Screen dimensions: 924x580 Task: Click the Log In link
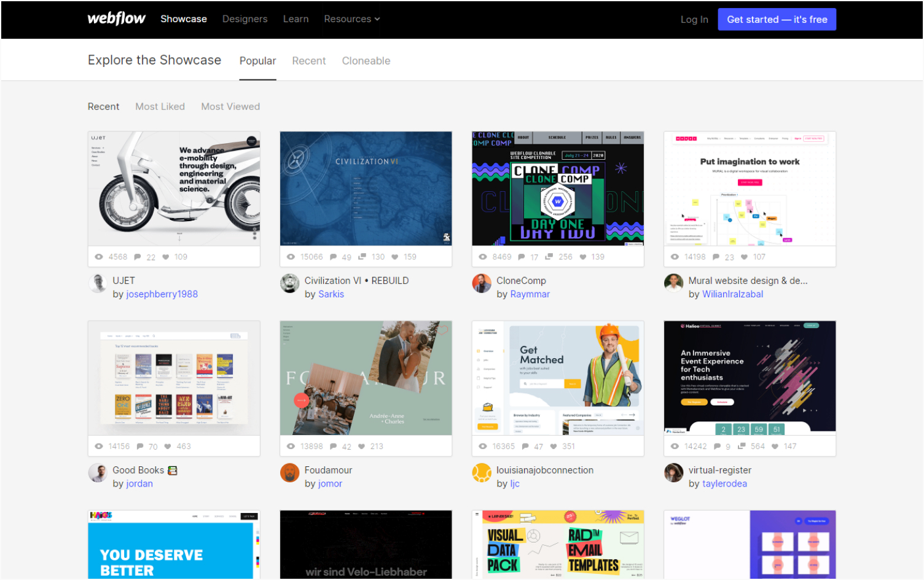point(694,20)
